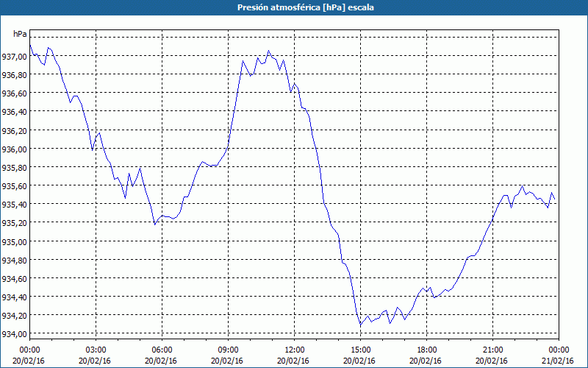588x368 pixels.
Task: Select the 935,60 y-axis value
Action: click(x=14, y=186)
